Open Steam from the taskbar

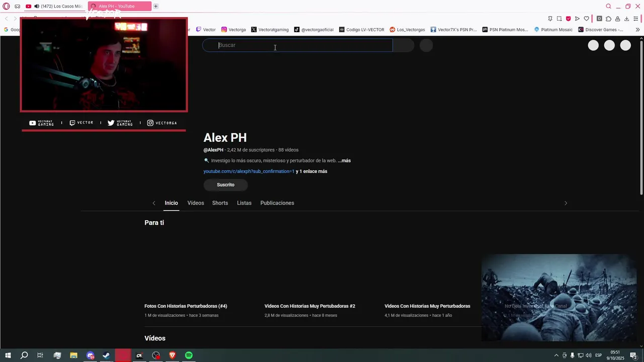tap(106, 355)
